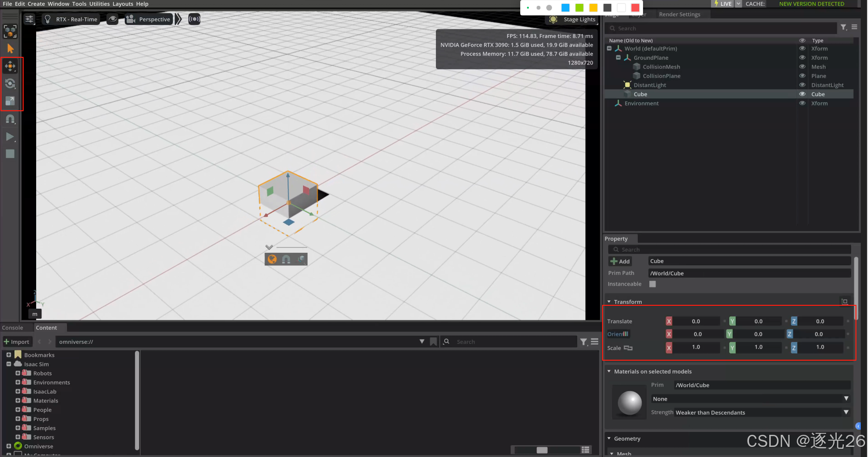The image size is (868, 457).
Task: Open the Content browser filter funnel
Action: point(584,341)
